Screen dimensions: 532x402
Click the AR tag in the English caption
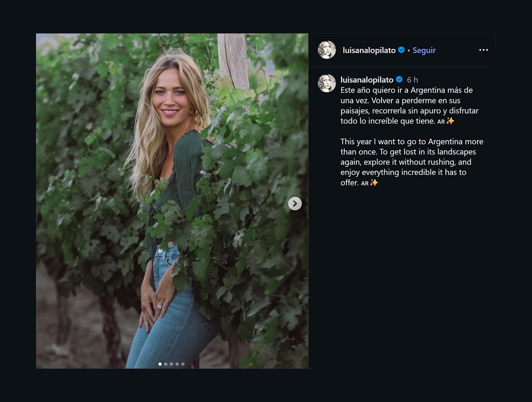pyautogui.click(x=365, y=183)
